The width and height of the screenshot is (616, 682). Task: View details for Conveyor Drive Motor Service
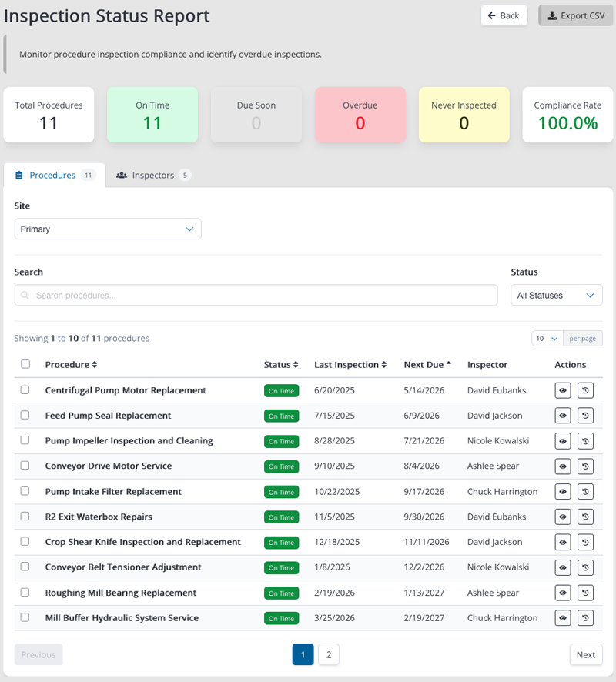pos(563,466)
